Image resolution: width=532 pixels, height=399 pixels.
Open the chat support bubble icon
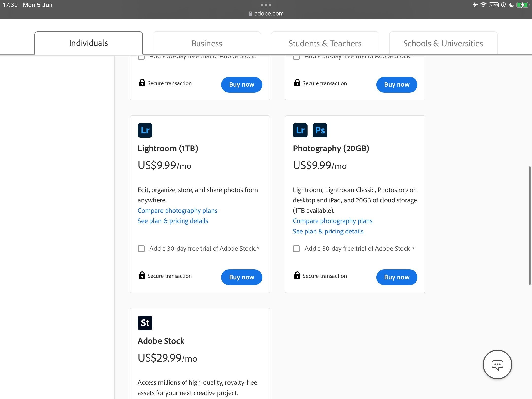497,365
